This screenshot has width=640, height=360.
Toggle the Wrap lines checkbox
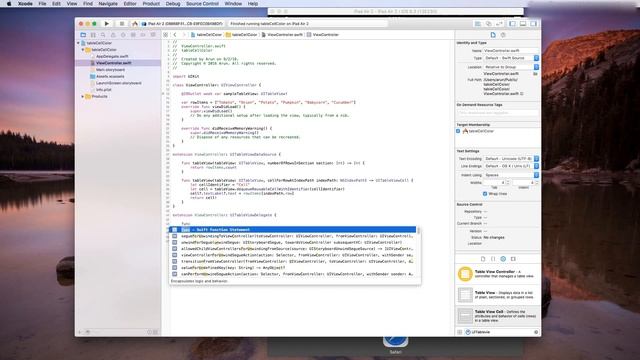tap(485, 193)
